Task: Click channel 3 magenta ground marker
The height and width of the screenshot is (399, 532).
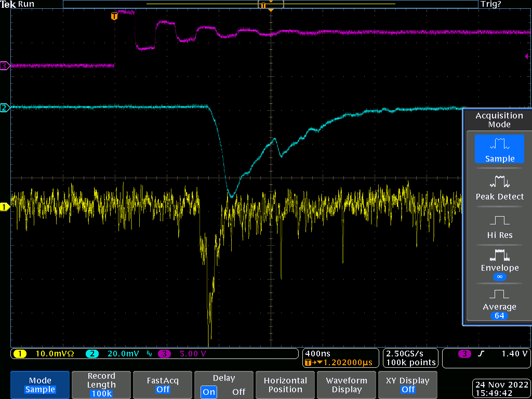Action: (5, 65)
